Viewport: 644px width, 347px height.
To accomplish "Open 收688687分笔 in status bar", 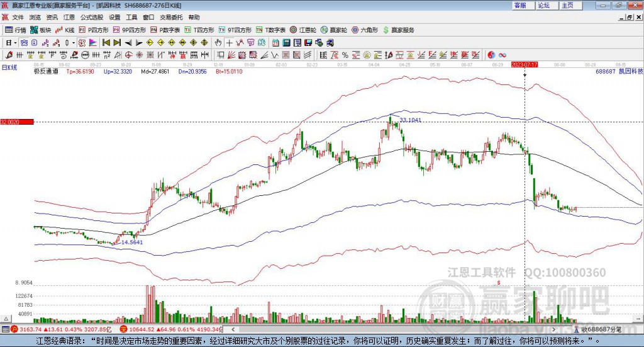I will tap(598, 329).
